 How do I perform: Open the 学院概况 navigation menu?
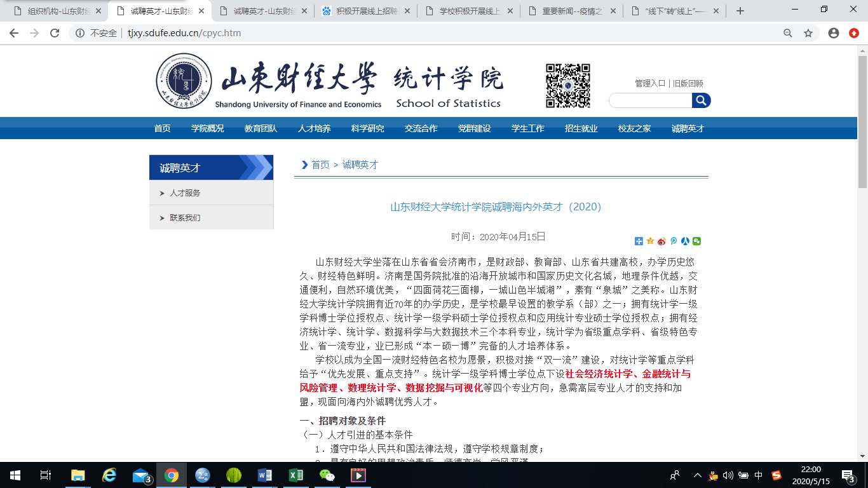(x=207, y=128)
